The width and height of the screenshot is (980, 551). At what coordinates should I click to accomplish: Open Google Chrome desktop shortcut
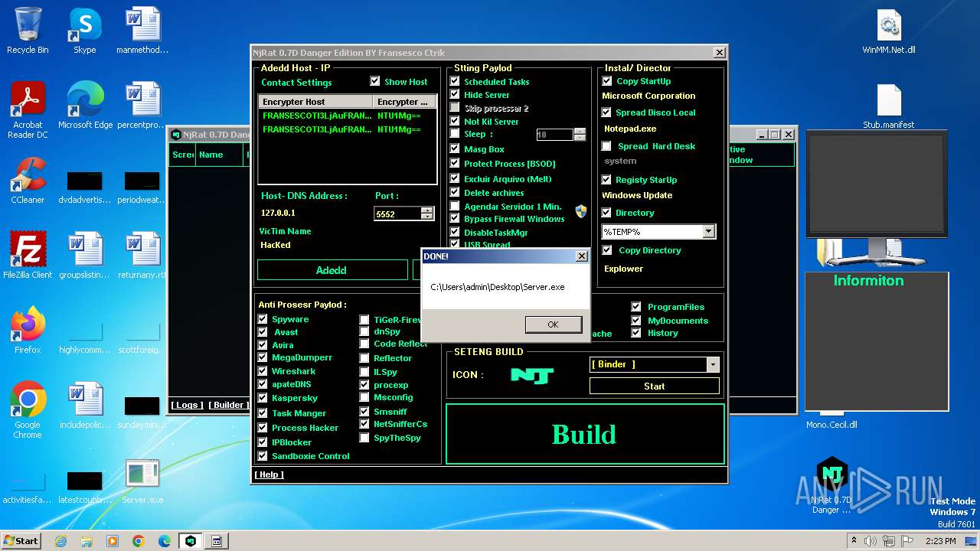pos(28,410)
